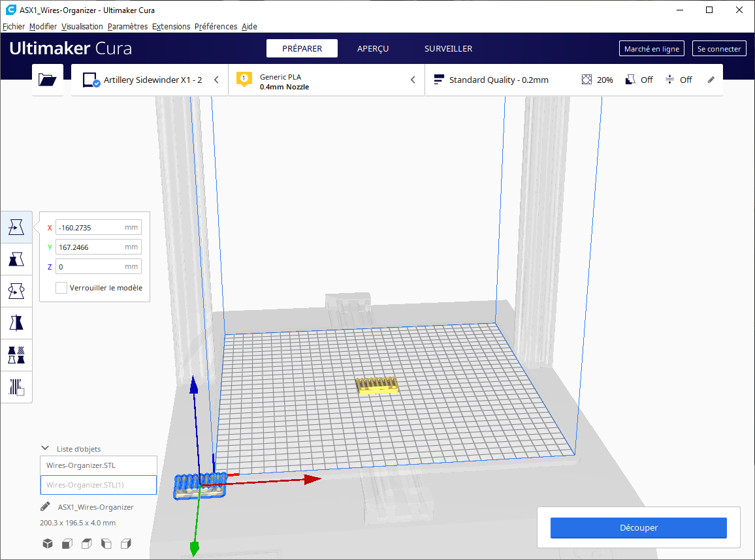Select the Mirror tool in sidebar
755x560 pixels.
(16, 323)
